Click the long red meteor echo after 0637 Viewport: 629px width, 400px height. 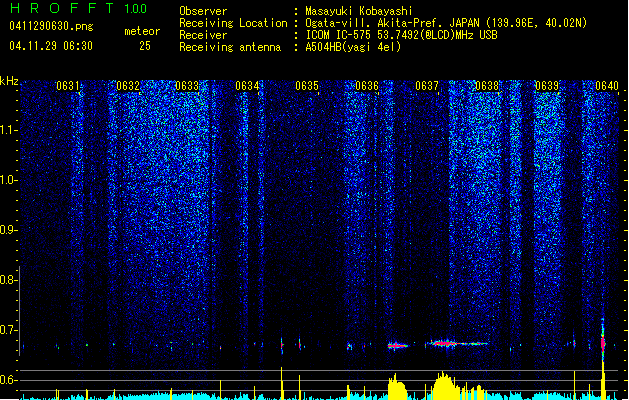[x=457, y=343]
